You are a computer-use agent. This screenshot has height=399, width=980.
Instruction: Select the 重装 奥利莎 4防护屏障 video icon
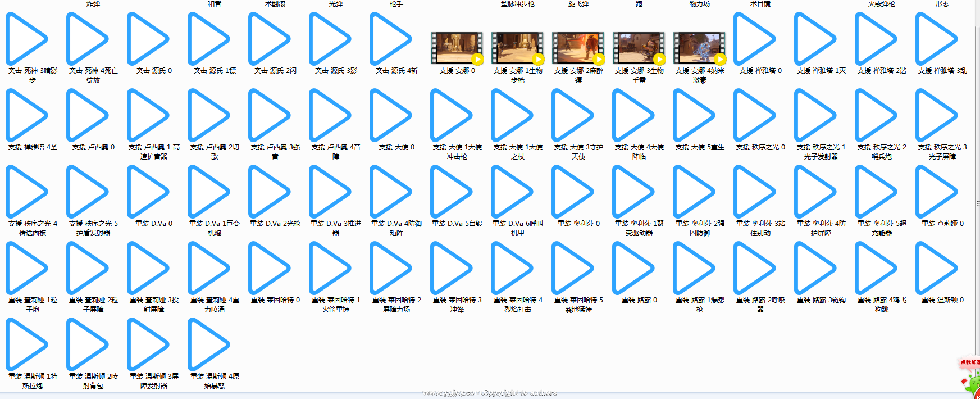coord(815,192)
